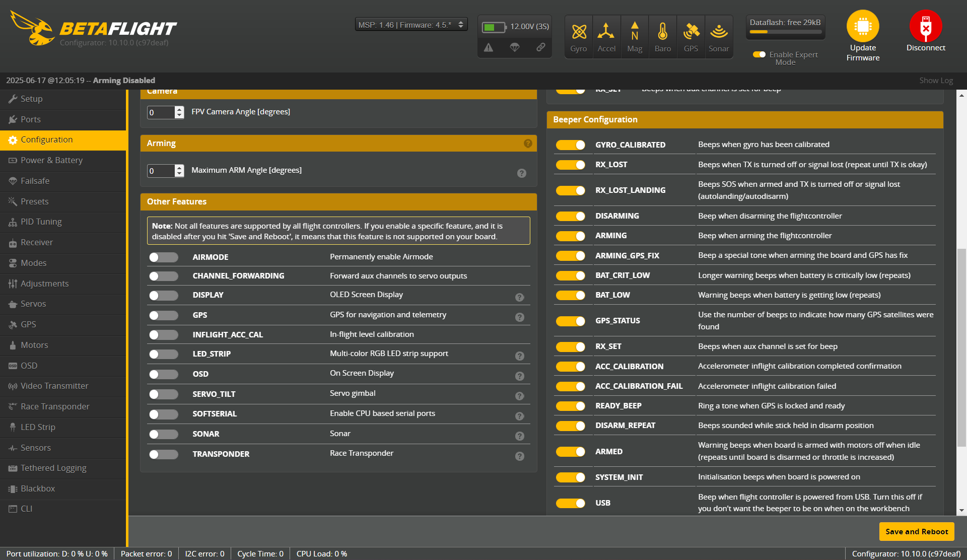Open help for Maximum ARM Angle

(x=522, y=173)
